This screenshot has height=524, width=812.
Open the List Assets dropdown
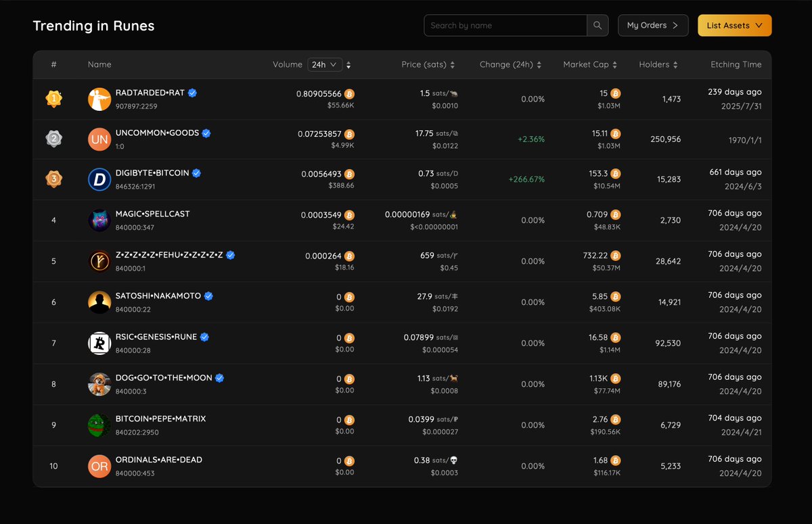734,26
